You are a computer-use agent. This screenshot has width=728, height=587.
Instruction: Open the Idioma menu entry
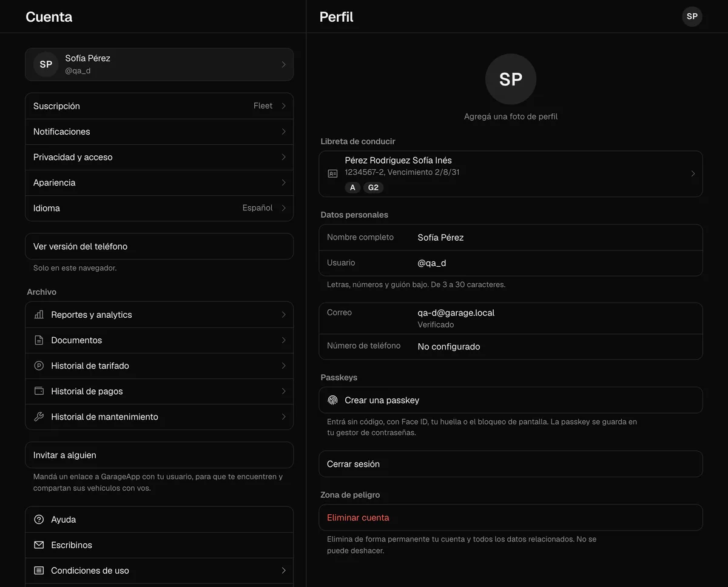[159, 208]
